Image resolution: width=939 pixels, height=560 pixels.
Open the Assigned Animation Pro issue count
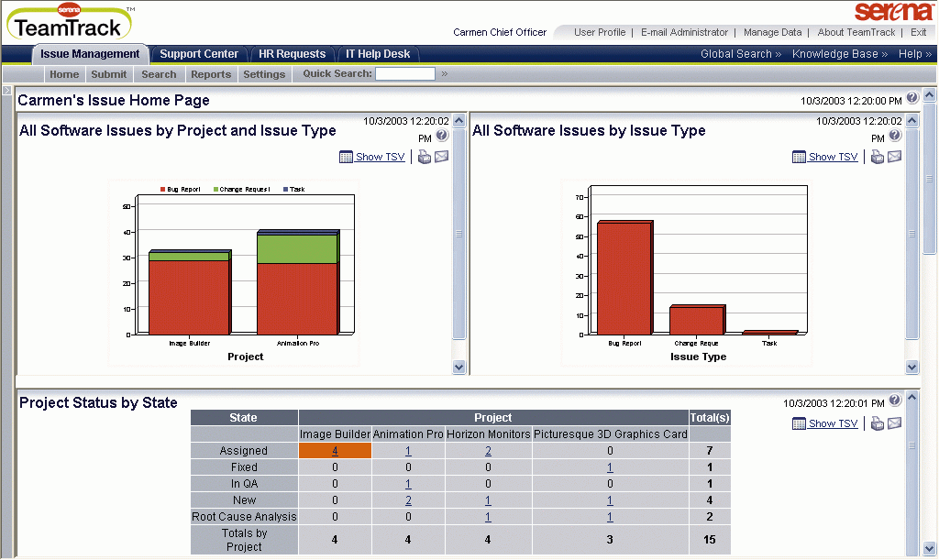tap(408, 451)
